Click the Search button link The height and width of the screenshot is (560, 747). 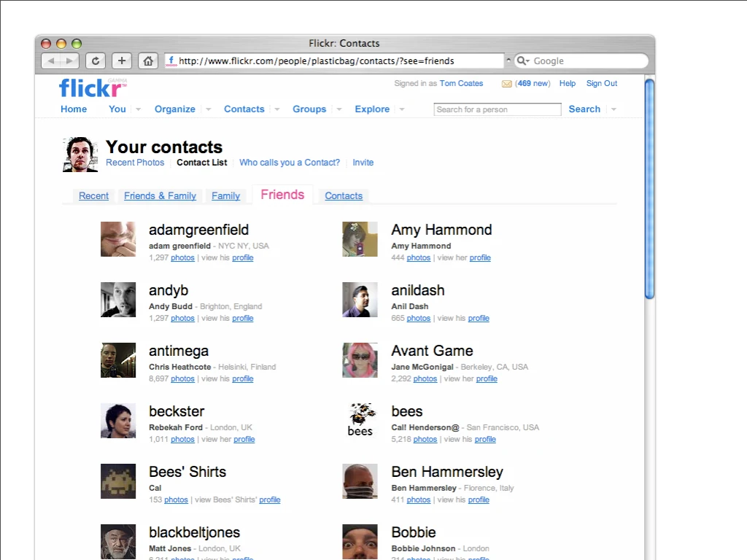point(584,109)
